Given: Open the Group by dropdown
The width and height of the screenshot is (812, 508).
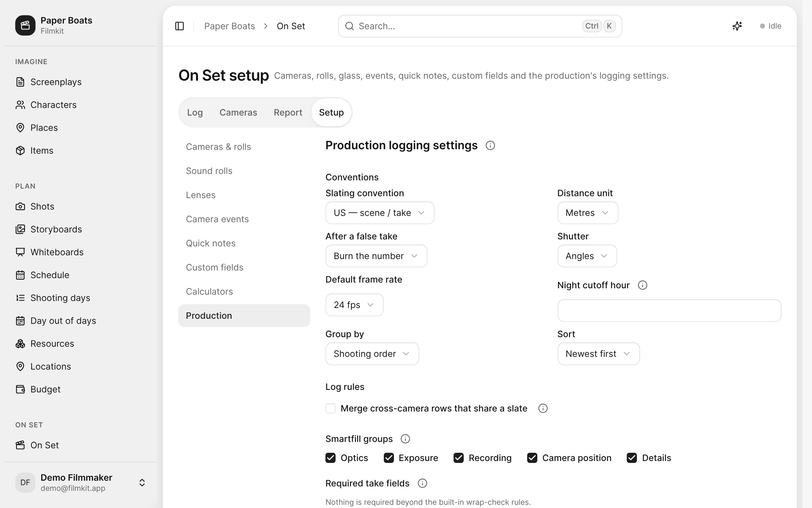Looking at the screenshot, I should [372, 354].
